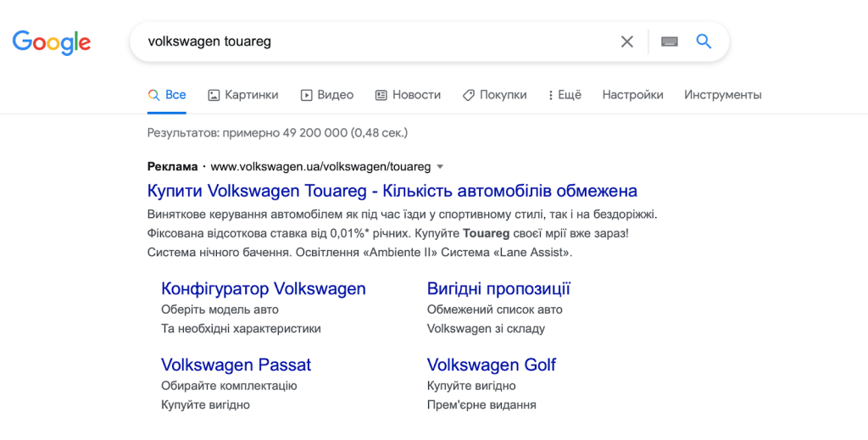Screen dimensions: 868x440
Task: Open Вигідні пропозиції sitelink
Action: coord(498,289)
